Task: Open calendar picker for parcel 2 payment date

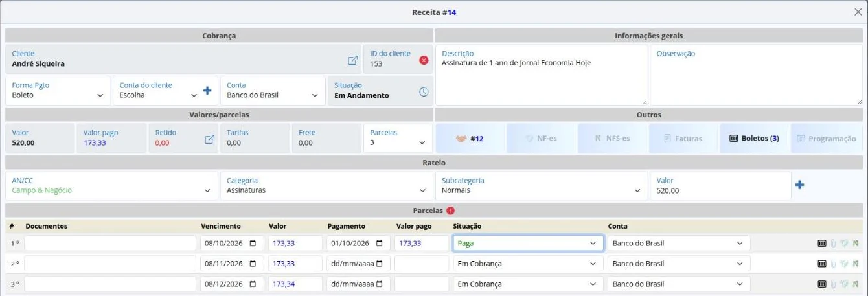Action: pyautogui.click(x=380, y=264)
